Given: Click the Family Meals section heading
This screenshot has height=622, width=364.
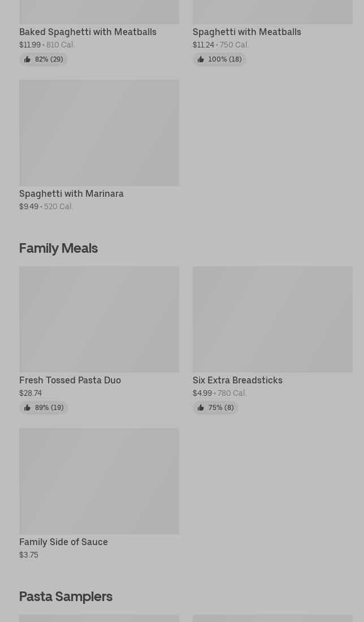Looking at the screenshot, I should click(x=58, y=248).
